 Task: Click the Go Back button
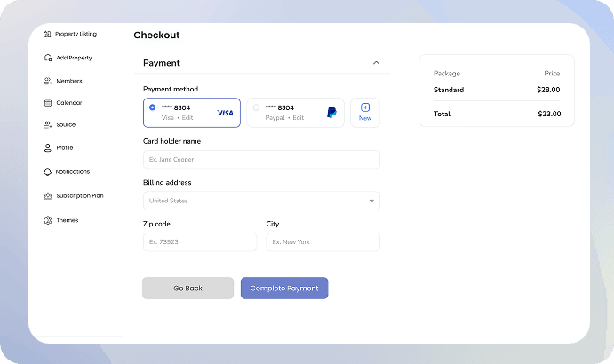(188, 288)
